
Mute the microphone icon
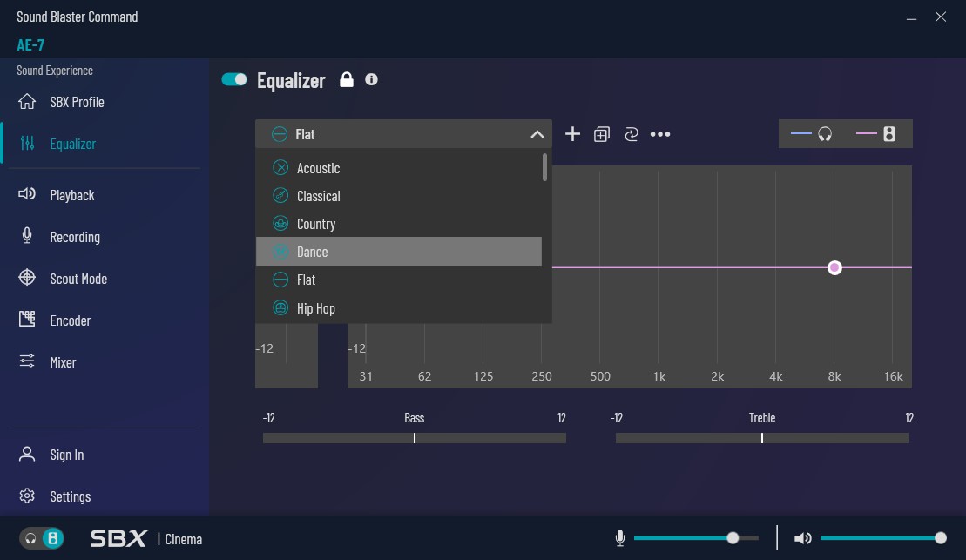(620, 538)
